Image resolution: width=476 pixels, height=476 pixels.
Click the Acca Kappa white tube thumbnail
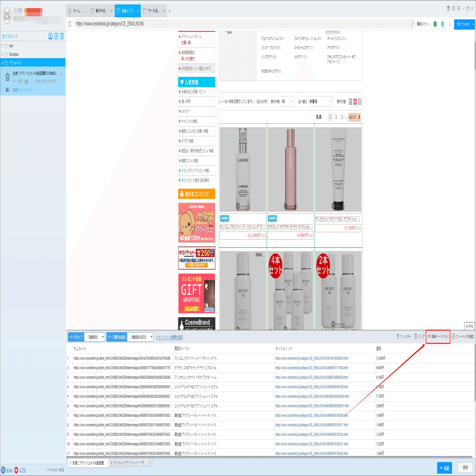(x=338, y=169)
